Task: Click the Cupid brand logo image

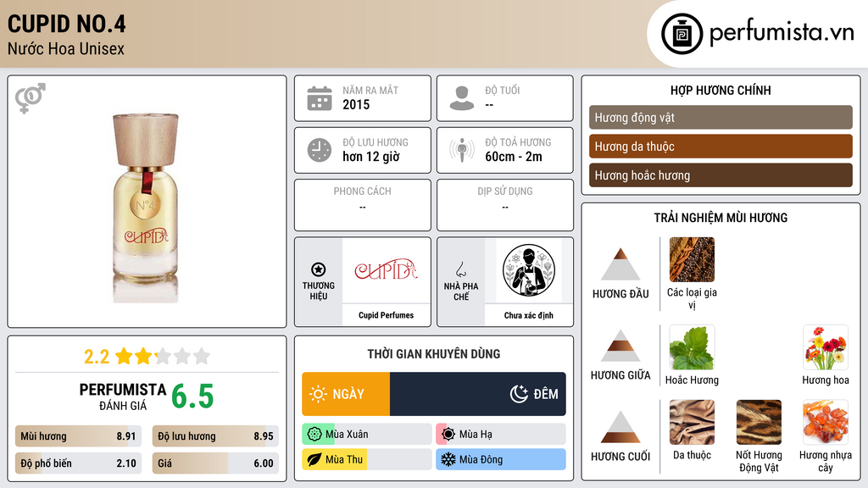Action: coord(386,270)
